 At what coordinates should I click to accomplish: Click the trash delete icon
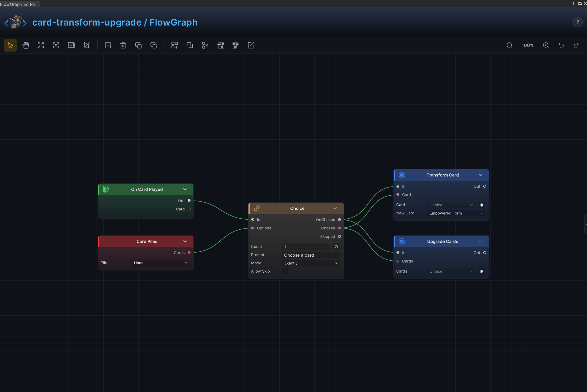point(123,45)
